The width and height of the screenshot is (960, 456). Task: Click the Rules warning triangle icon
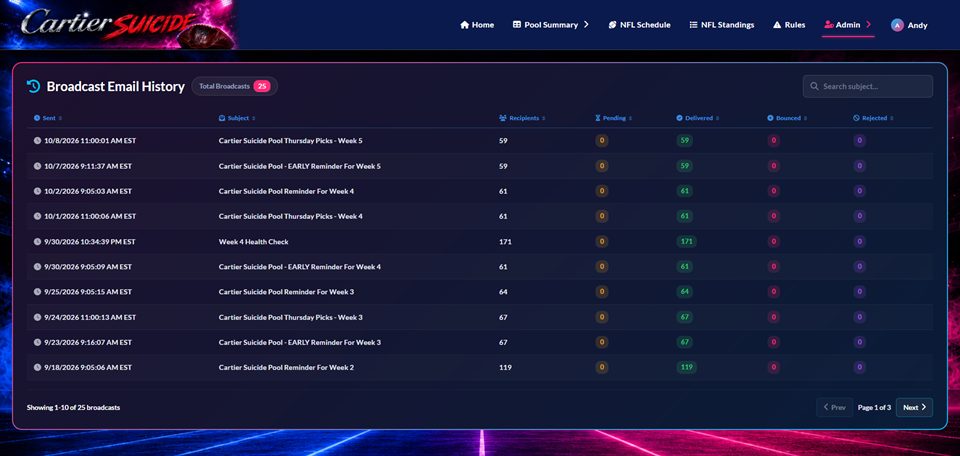pyautogui.click(x=777, y=25)
